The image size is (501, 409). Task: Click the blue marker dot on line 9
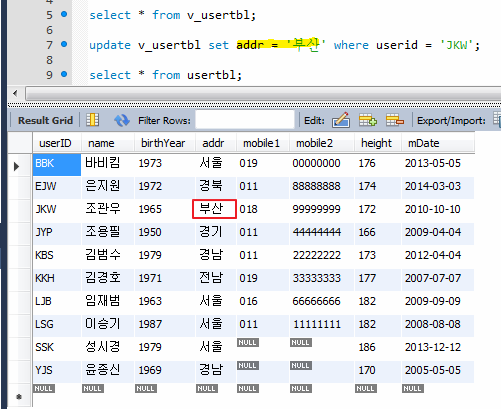coord(64,74)
